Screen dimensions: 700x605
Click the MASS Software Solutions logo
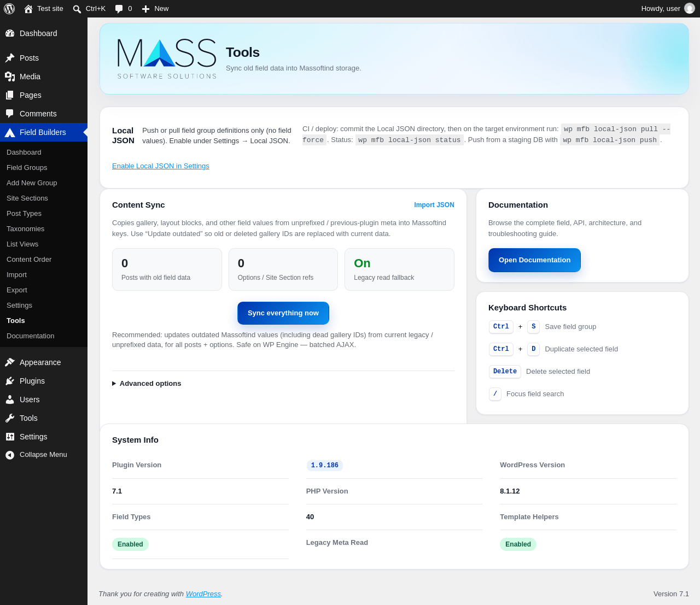click(x=167, y=58)
